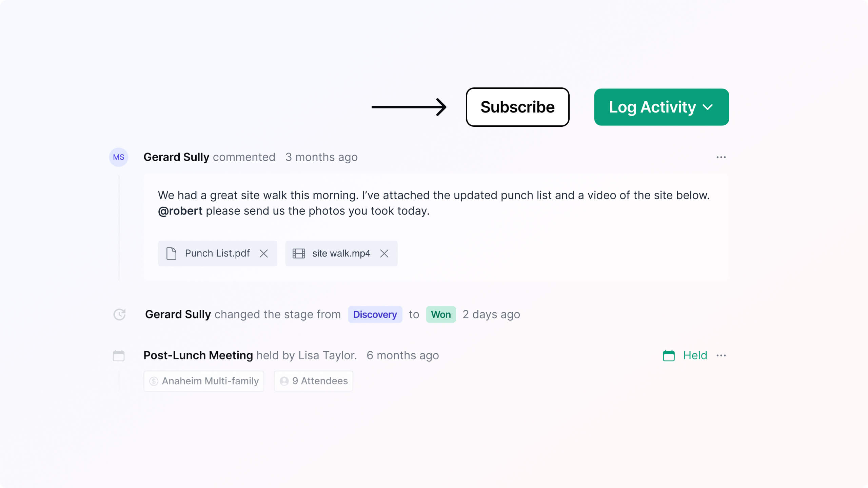This screenshot has width=868, height=488.
Task: Click the Punch List.pdf document icon
Action: [171, 253]
